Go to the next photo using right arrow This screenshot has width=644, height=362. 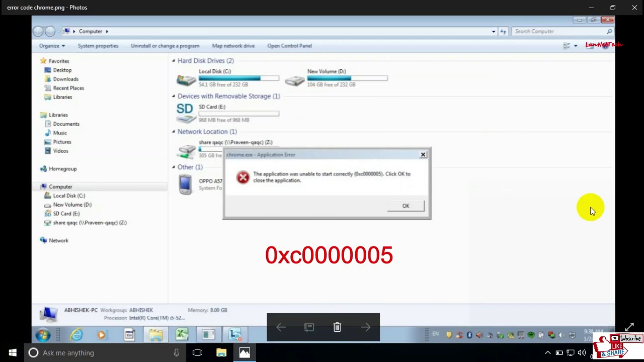pyautogui.click(x=366, y=327)
